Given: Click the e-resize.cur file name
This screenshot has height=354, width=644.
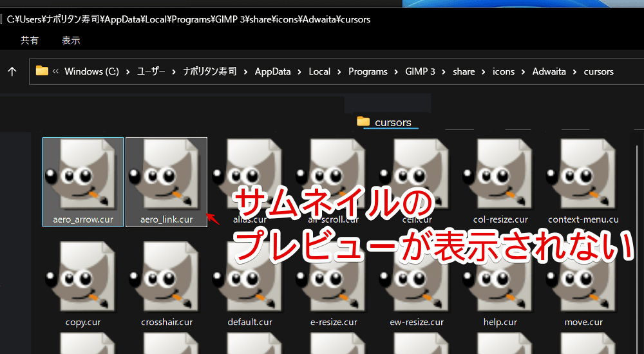Looking at the screenshot, I should (x=334, y=322).
